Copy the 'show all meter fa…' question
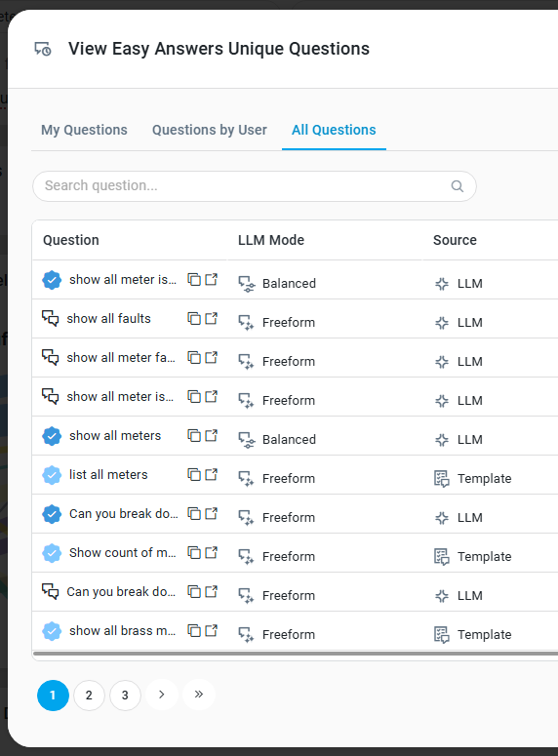The height and width of the screenshot is (756, 558). (194, 358)
